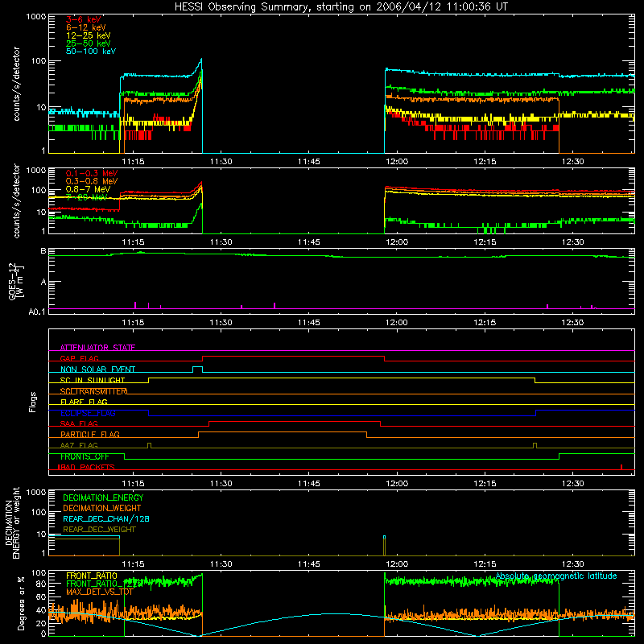Click the GOES-12 axis label
Image resolution: width=644 pixels, height=644 pixels.
tap(16, 281)
